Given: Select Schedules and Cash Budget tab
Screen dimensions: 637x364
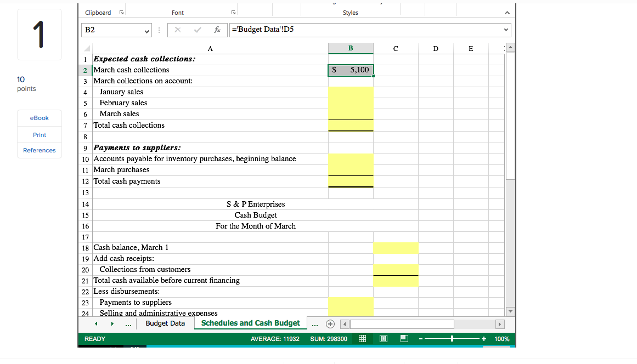Looking at the screenshot, I should [251, 323].
